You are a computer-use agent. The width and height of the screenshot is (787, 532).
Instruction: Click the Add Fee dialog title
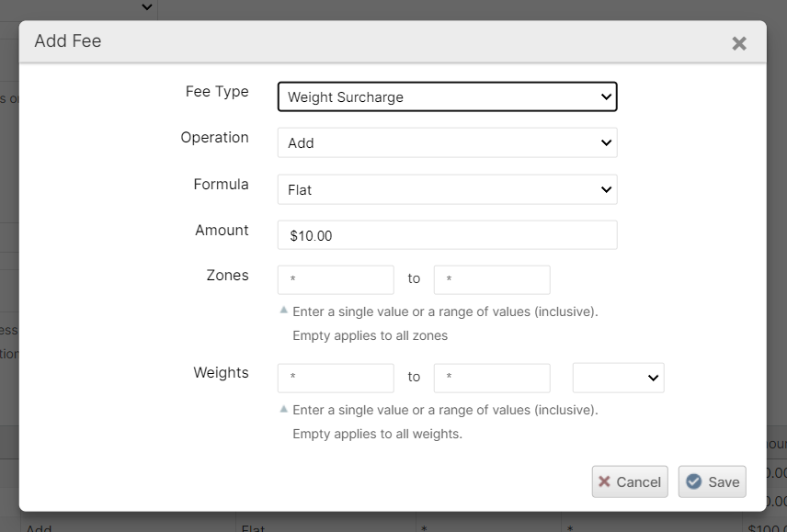point(68,41)
